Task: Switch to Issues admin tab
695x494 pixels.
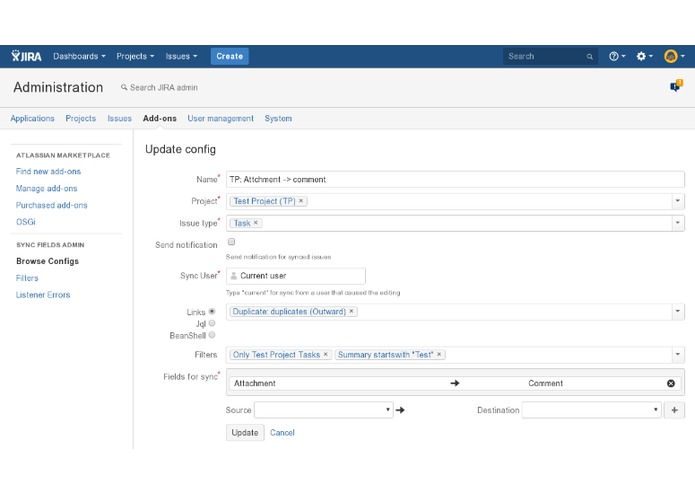Action: 120,118
